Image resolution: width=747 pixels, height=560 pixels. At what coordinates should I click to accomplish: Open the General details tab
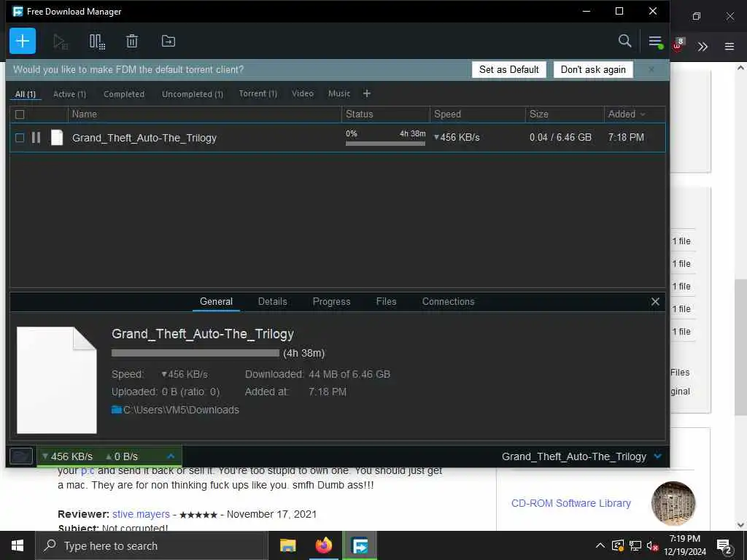coord(216,301)
